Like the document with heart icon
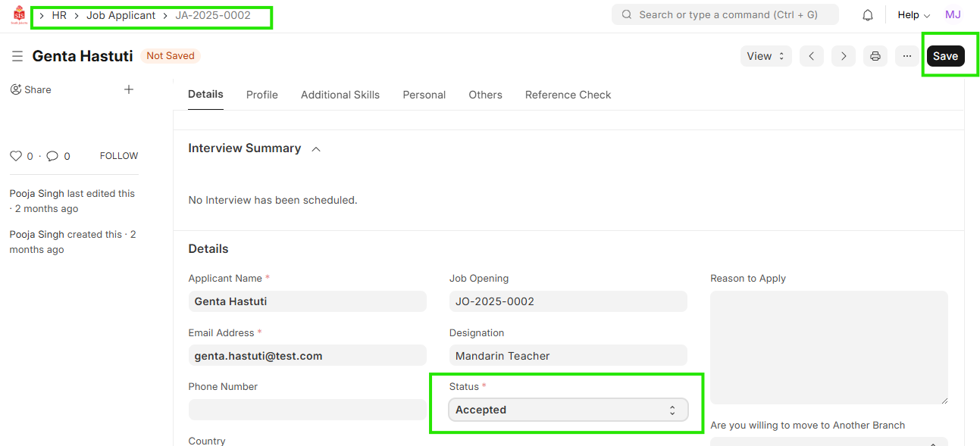The height and width of the screenshot is (446, 980). (x=16, y=156)
